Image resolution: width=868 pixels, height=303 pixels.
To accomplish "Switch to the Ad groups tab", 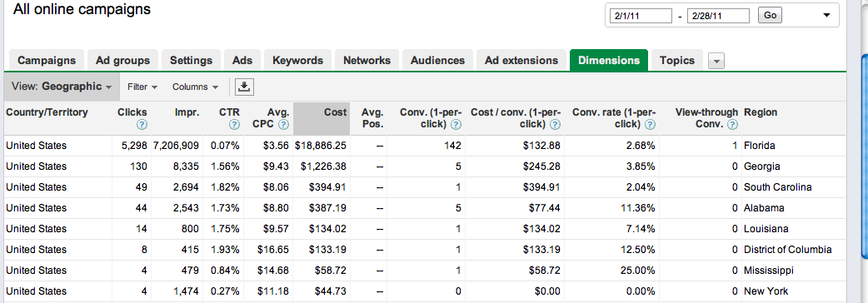I will coord(123,61).
